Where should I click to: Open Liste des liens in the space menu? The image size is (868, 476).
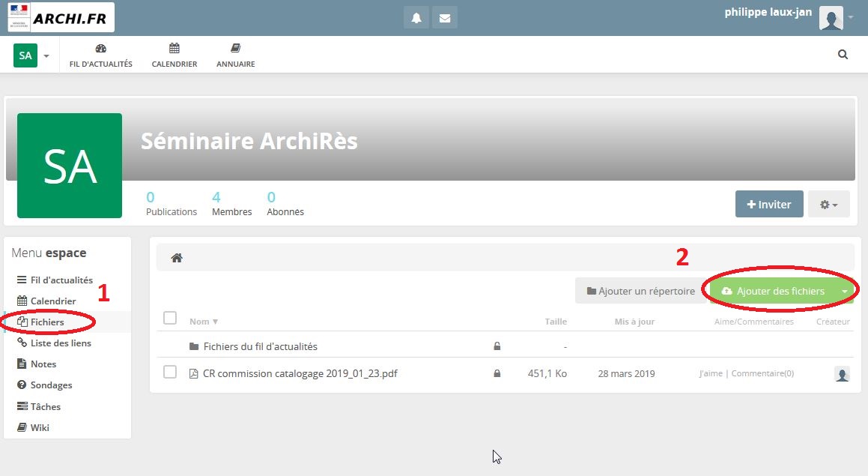pos(54,343)
